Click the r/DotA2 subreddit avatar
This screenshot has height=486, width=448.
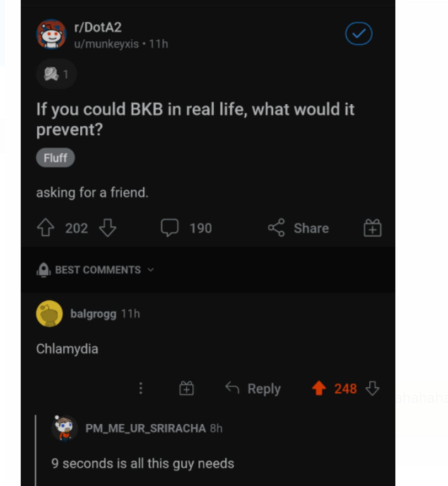coord(51,34)
